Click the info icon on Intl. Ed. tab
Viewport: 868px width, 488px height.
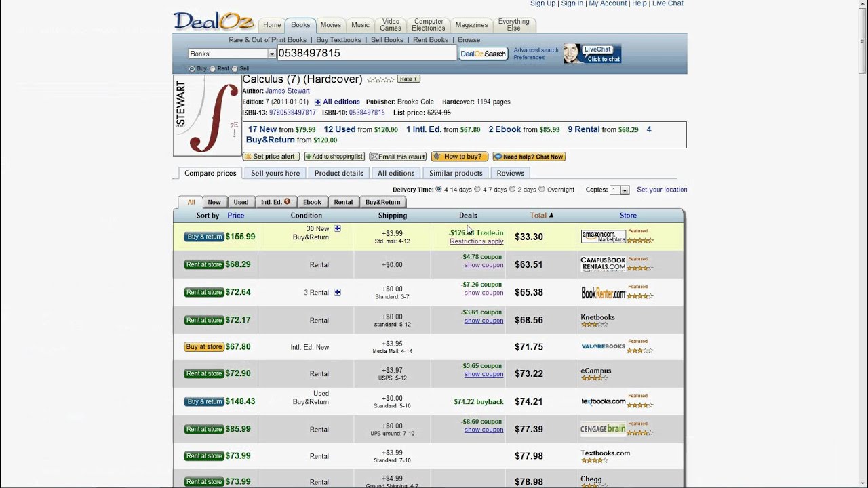pyautogui.click(x=287, y=202)
